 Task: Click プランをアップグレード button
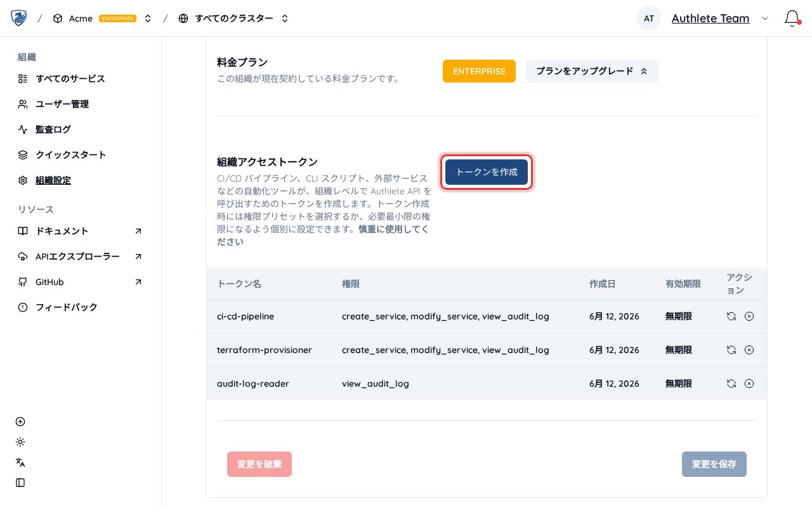(592, 71)
